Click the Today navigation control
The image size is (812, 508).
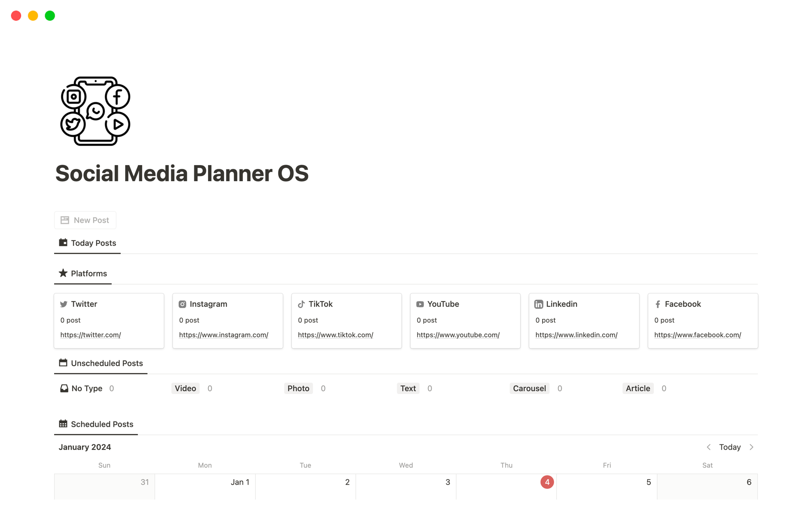click(730, 447)
